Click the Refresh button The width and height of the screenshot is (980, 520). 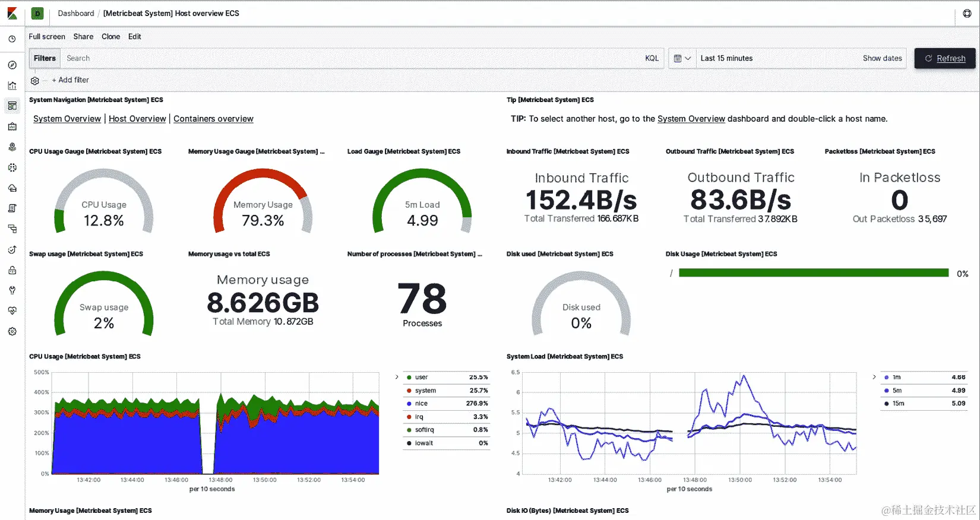click(x=945, y=58)
